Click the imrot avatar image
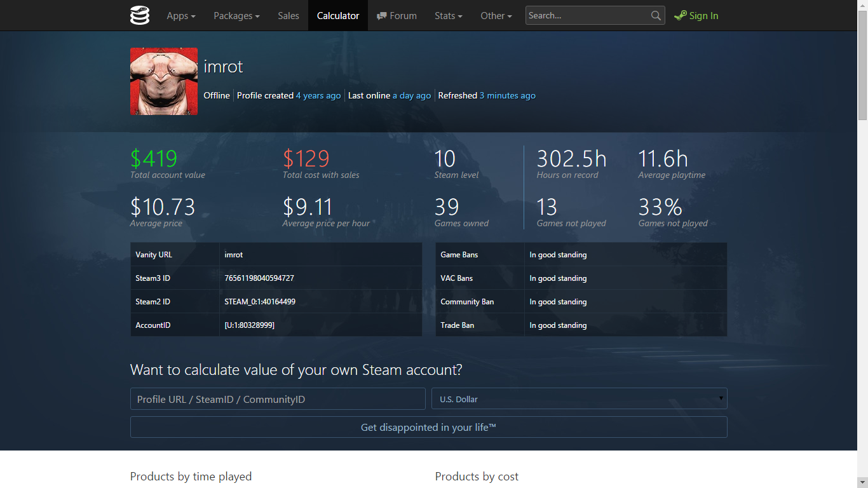This screenshot has width=868, height=488. (164, 81)
